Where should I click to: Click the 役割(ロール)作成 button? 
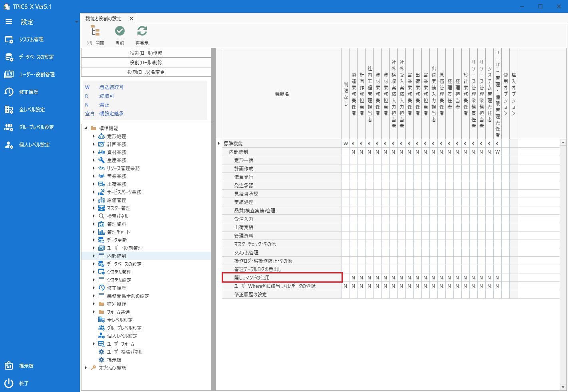146,53
